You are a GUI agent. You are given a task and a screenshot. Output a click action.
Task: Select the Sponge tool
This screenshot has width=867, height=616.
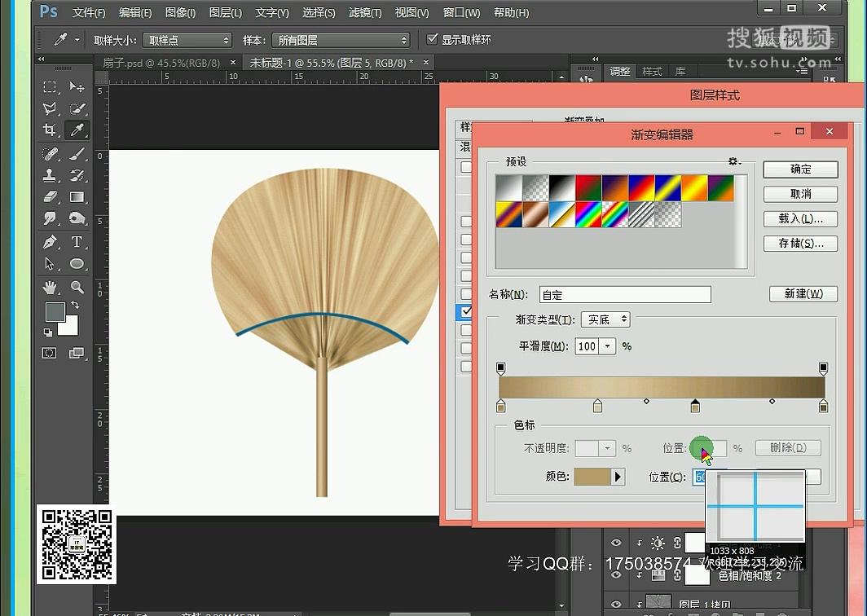pos(77,218)
